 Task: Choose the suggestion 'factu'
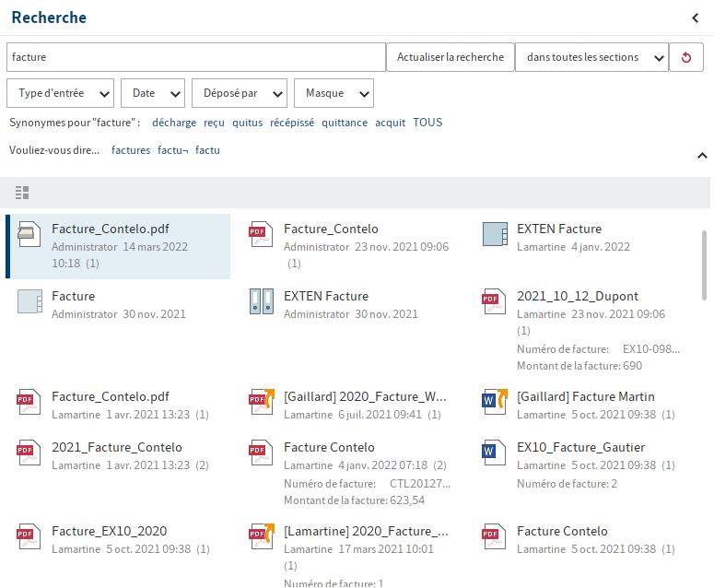tap(207, 150)
